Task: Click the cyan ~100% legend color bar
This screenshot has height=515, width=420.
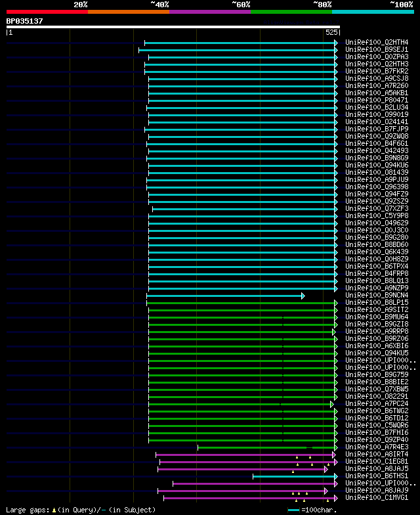Action: point(373,12)
